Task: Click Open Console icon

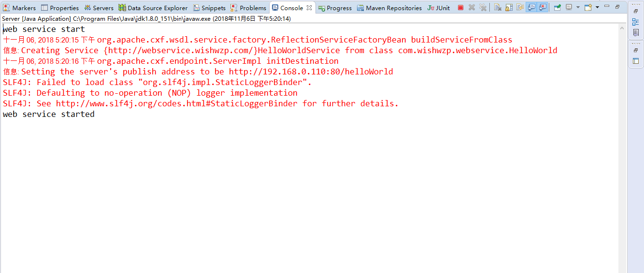Action: 588,7
